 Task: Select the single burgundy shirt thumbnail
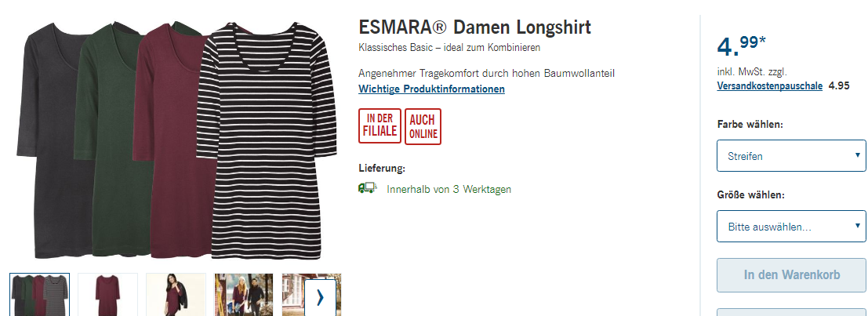(x=108, y=295)
